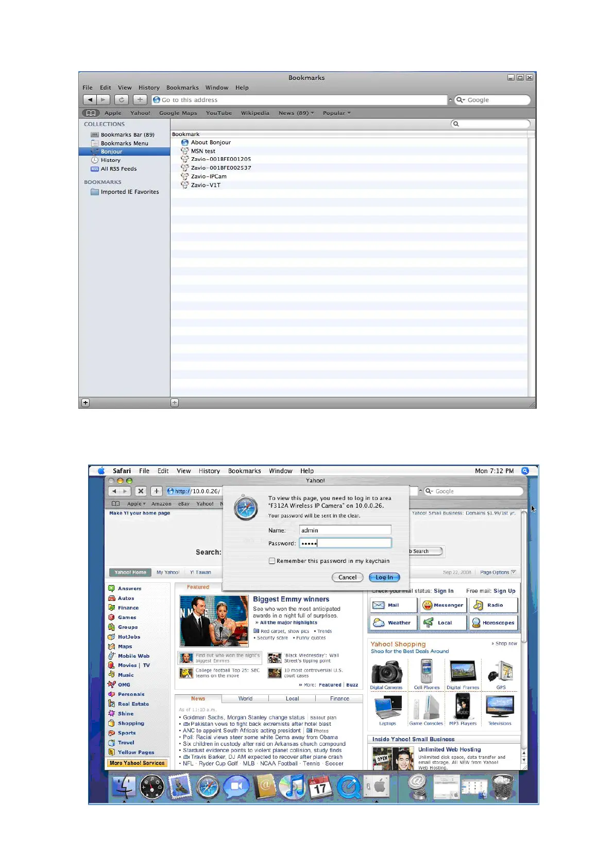
Task: Expand News (89) bookmarks dropdown
Action: 296,113
